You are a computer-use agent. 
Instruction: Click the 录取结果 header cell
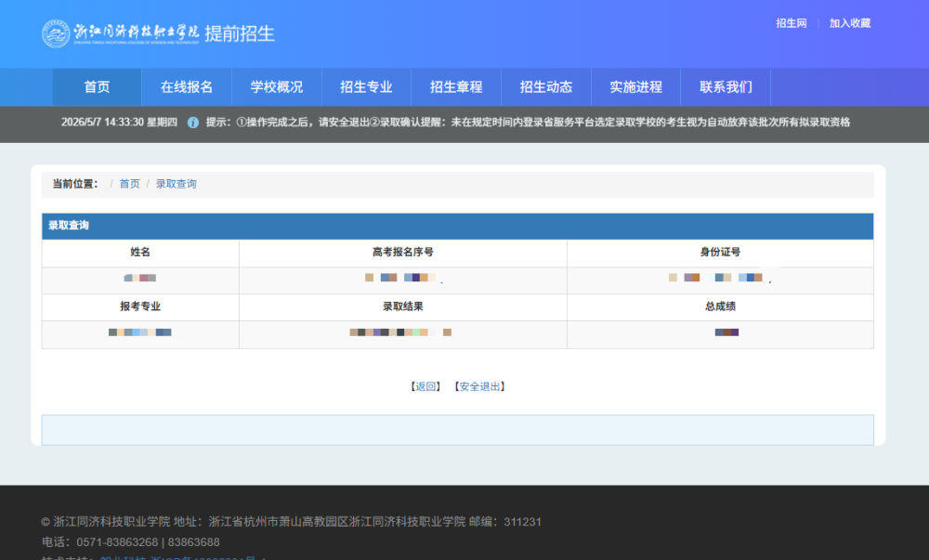pyautogui.click(x=403, y=306)
